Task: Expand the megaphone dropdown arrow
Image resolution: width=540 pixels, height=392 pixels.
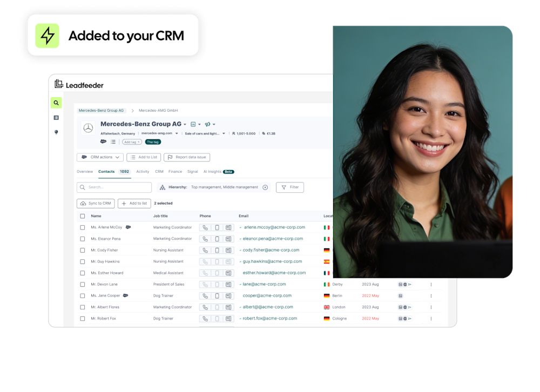Action: pyautogui.click(x=214, y=125)
